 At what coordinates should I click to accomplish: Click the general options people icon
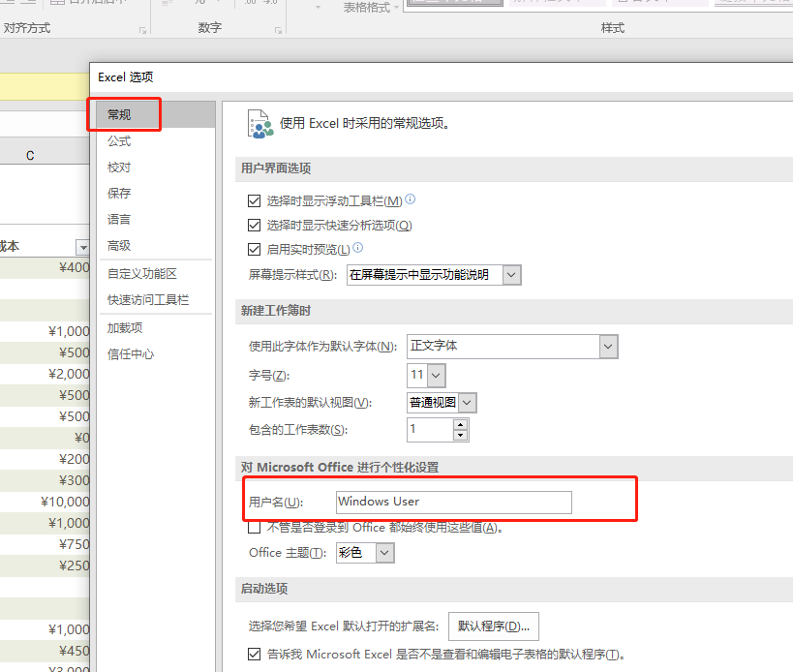260,124
